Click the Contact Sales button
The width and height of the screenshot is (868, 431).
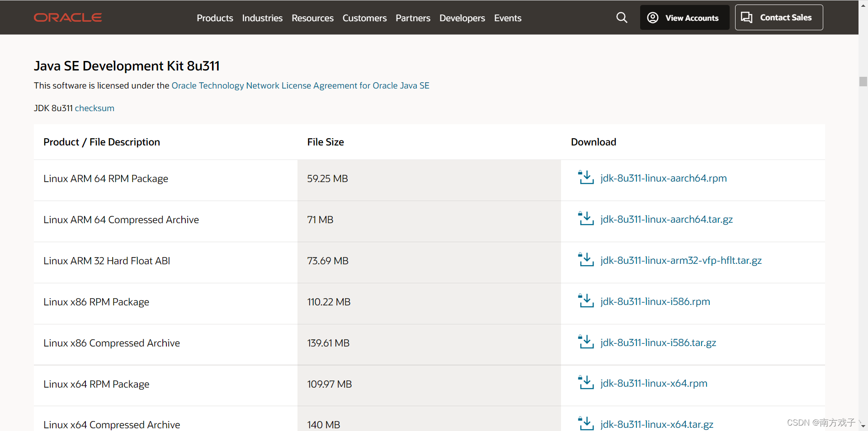point(779,18)
